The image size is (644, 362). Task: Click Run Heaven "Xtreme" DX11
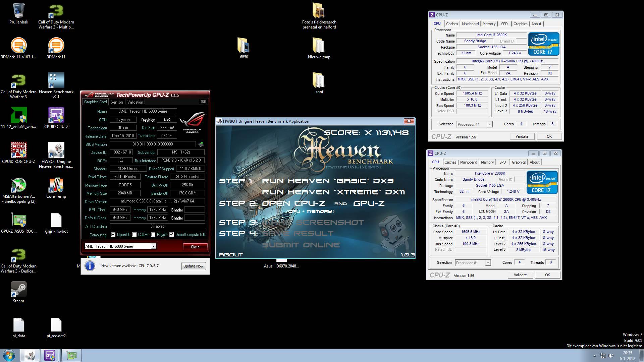333,192
